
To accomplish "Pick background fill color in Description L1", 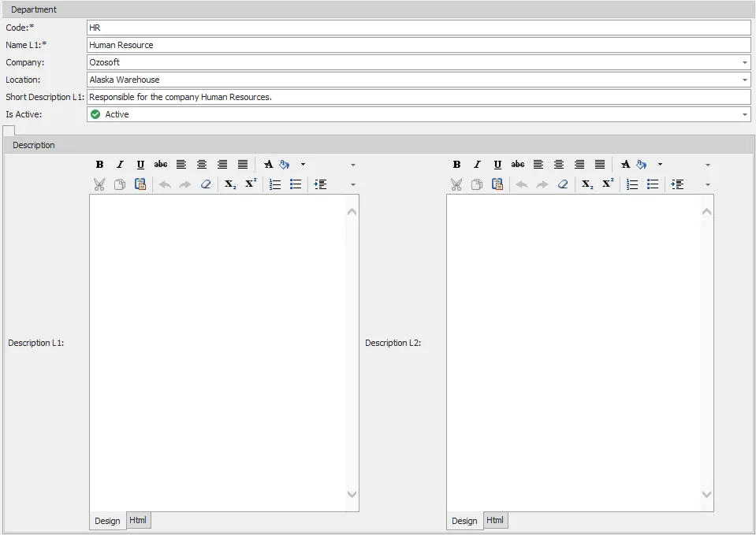I will (x=285, y=165).
